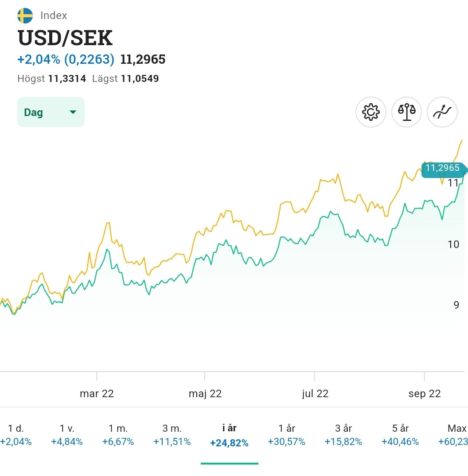Click the dropdown arrow beside Dag
The image size is (468, 476).
[73, 112]
